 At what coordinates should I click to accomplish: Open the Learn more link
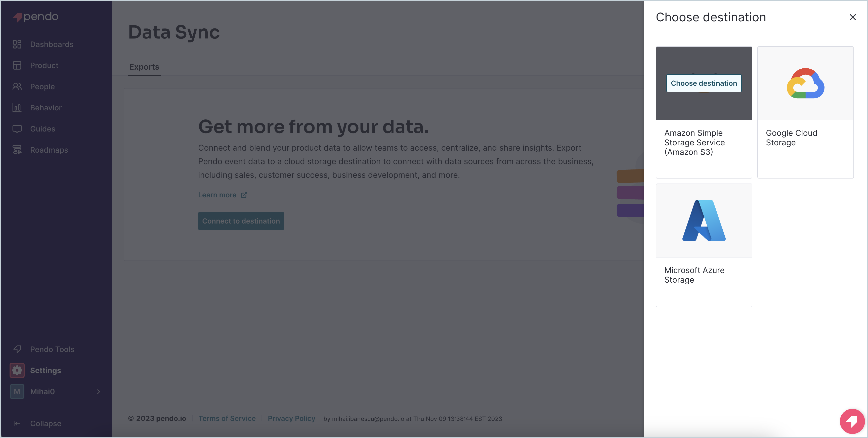[x=223, y=195]
